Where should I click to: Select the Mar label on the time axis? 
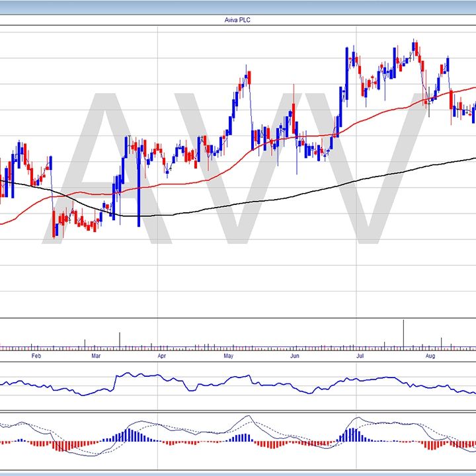click(96, 356)
